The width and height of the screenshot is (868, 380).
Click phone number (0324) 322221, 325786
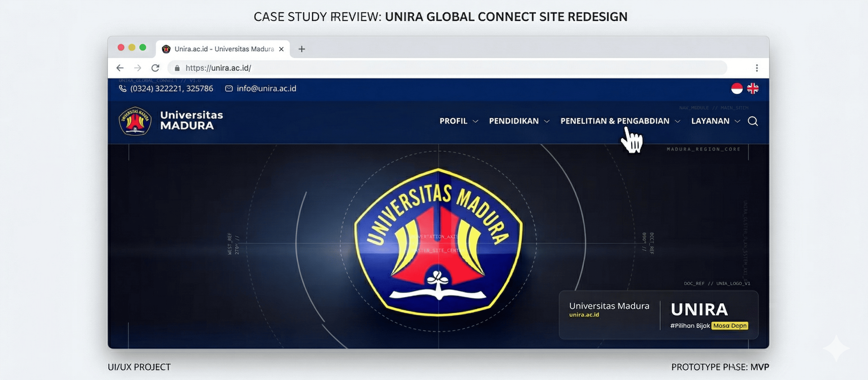(172, 88)
